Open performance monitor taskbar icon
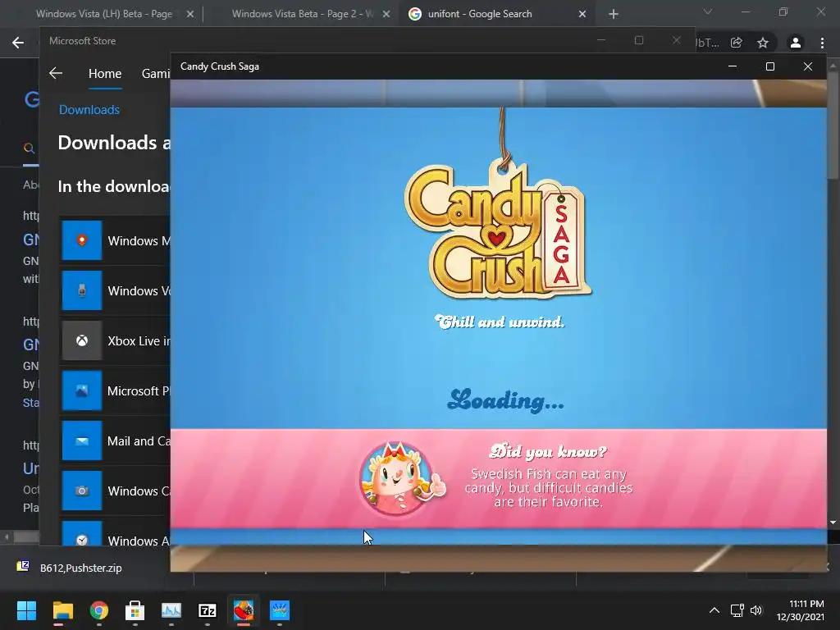This screenshot has height=630, width=840. coord(171,610)
